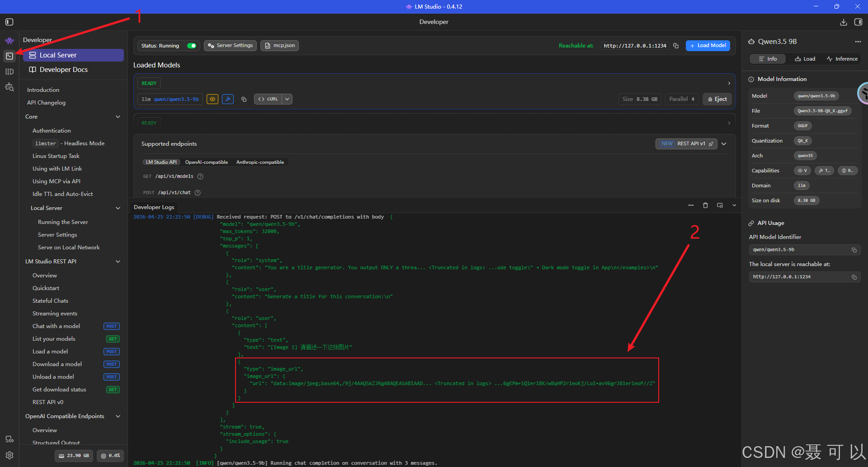Click the Vision capability badge

click(x=802, y=171)
